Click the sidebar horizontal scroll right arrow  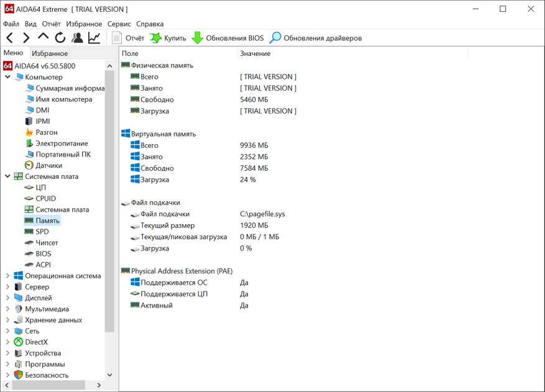point(99,385)
